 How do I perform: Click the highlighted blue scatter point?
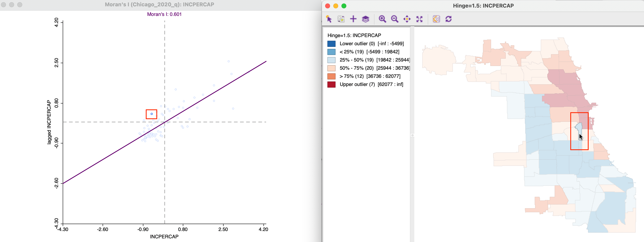point(151,114)
